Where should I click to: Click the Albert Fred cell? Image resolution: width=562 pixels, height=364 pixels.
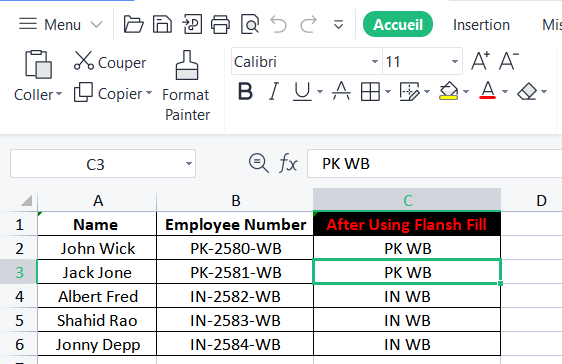(97, 296)
